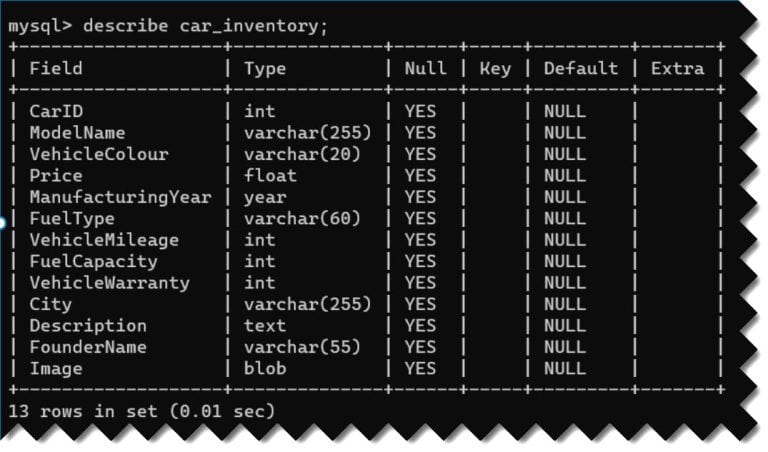Screen dimensions: 768x452
Task: Click the Key column header
Action: pyautogui.click(x=495, y=69)
